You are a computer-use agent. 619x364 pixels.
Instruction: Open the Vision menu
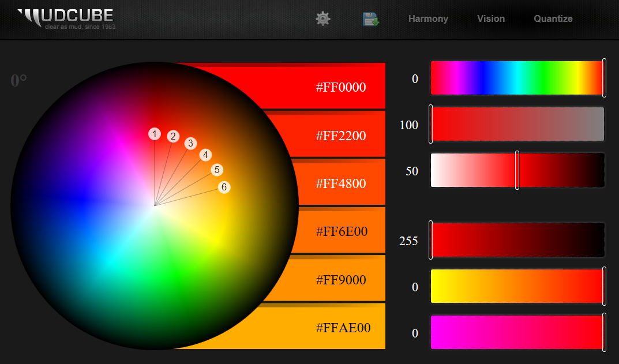(x=490, y=18)
